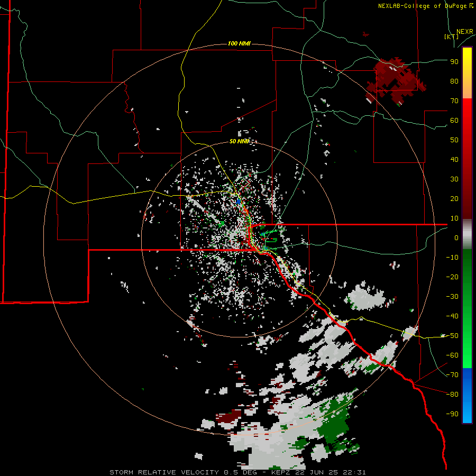The image size is (476, 476).
Task: Select the 50 value on velocity scale
Action: [x=454, y=140]
